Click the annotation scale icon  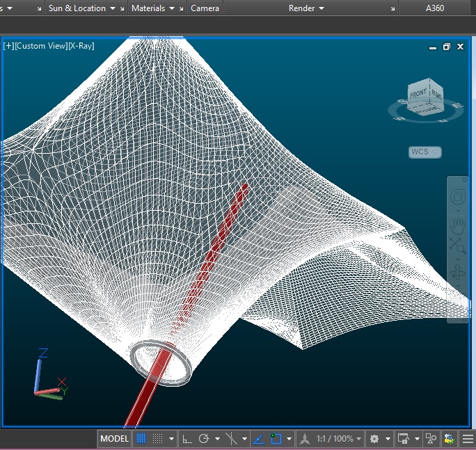305,439
